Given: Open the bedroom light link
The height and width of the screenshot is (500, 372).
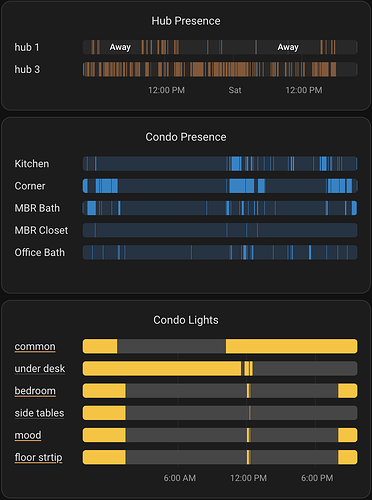Looking at the screenshot, I should coord(35,391).
